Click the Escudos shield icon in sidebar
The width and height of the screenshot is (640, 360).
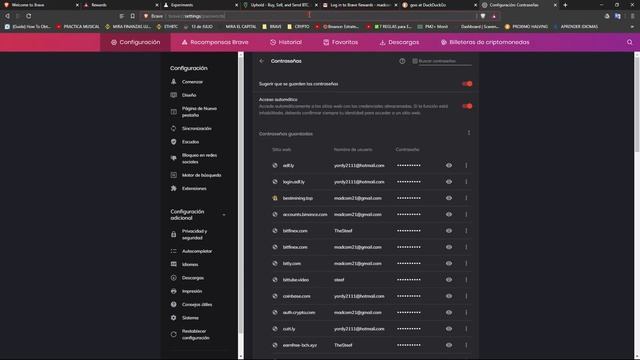click(x=173, y=142)
